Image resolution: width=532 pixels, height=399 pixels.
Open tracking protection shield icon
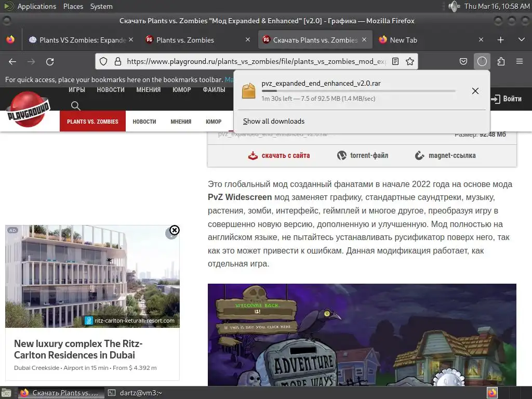tap(103, 61)
